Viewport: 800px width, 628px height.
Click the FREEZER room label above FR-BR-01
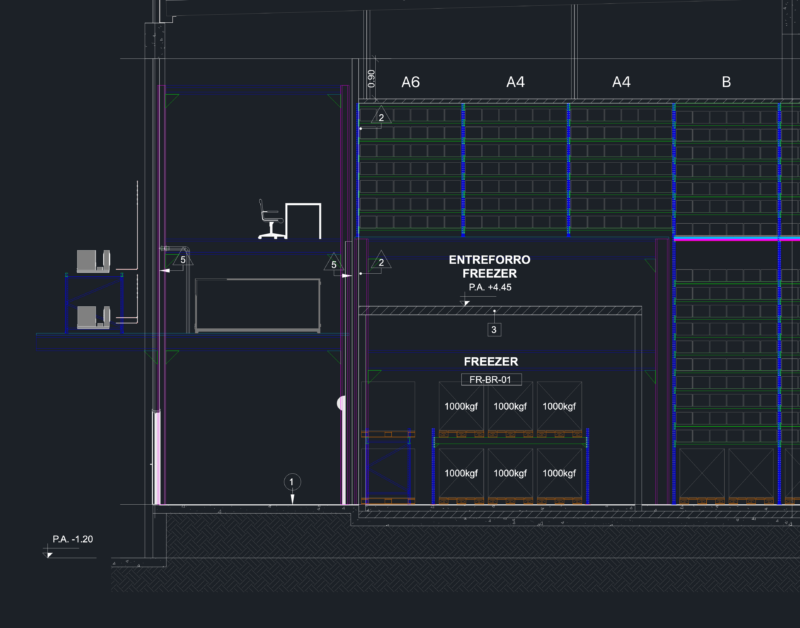click(x=491, y=362)
